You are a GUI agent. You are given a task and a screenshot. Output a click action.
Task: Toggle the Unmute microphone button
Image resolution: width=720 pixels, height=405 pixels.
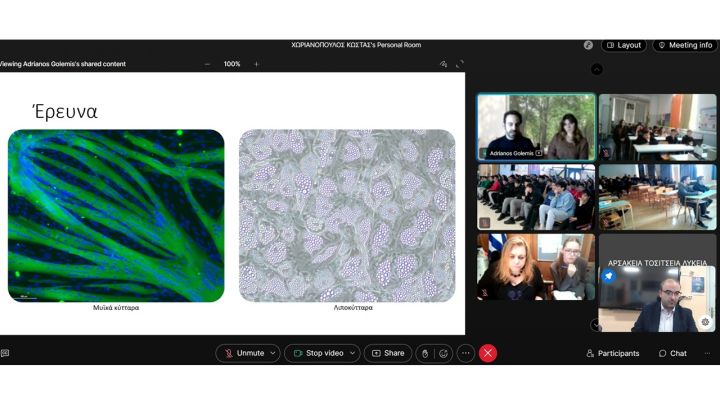tap(244, 353)
